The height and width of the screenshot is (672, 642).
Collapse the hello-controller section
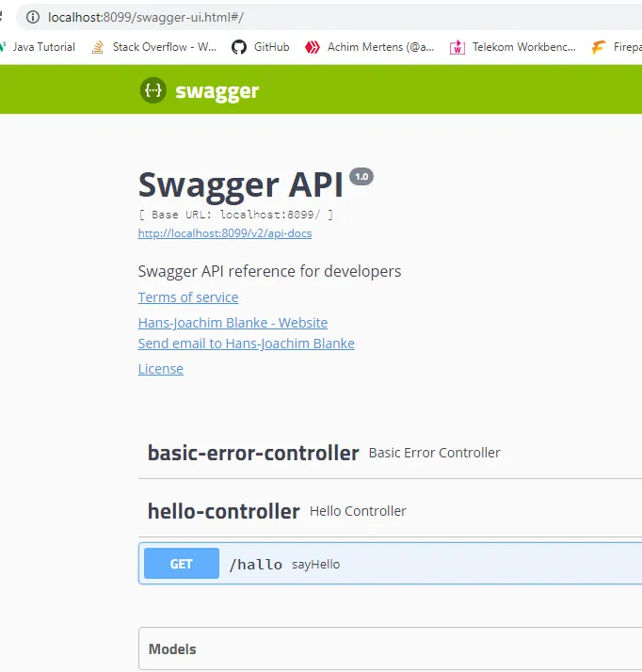point(390,511)
